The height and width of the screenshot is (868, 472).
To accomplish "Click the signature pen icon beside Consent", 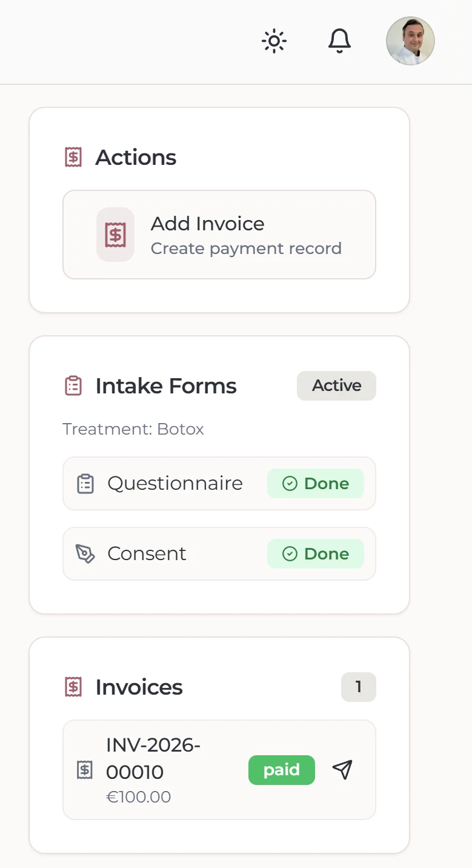I will (x=85, y=553).
